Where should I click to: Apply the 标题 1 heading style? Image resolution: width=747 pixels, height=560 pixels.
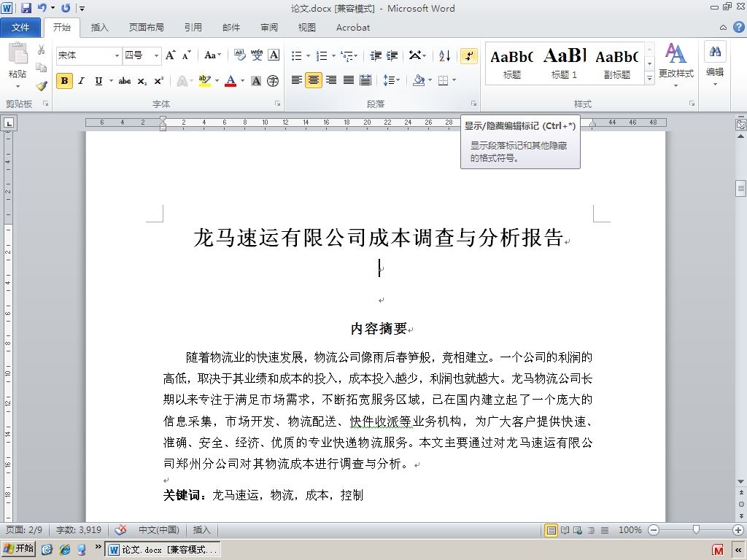point(565,63)
